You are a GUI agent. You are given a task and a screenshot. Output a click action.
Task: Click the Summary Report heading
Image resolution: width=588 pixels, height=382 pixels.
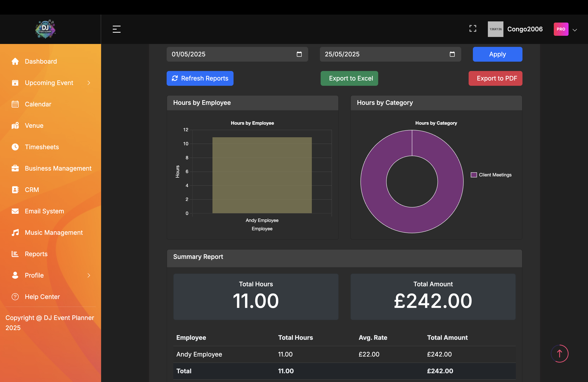click(198, 257)
